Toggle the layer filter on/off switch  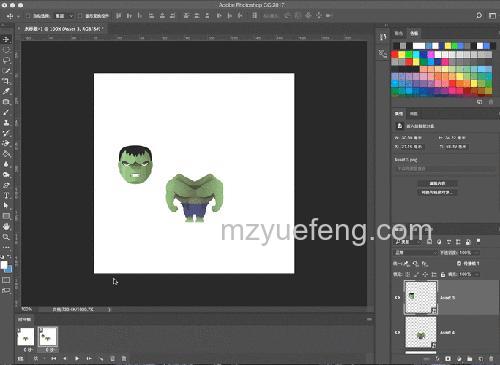tap(478, 241)
